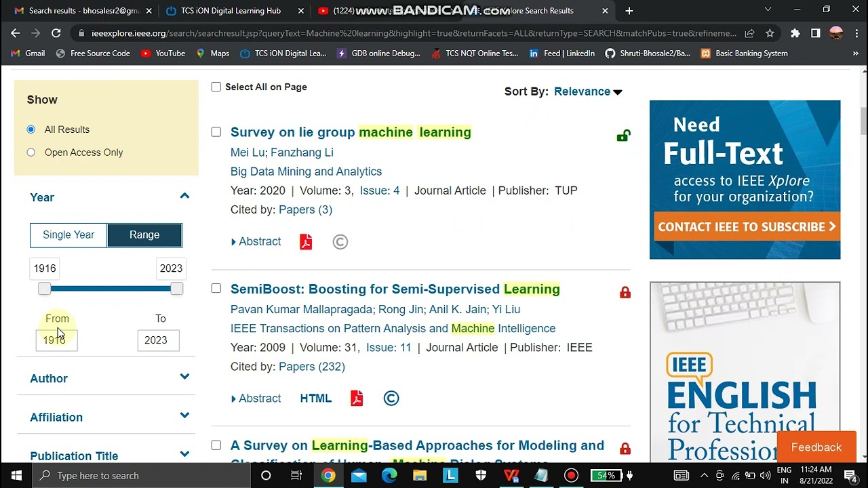Viewport: 868px width, 488px height.
Task: Select Open Access Only radio button
Action: pyautogui.click(x=31, y=152)
